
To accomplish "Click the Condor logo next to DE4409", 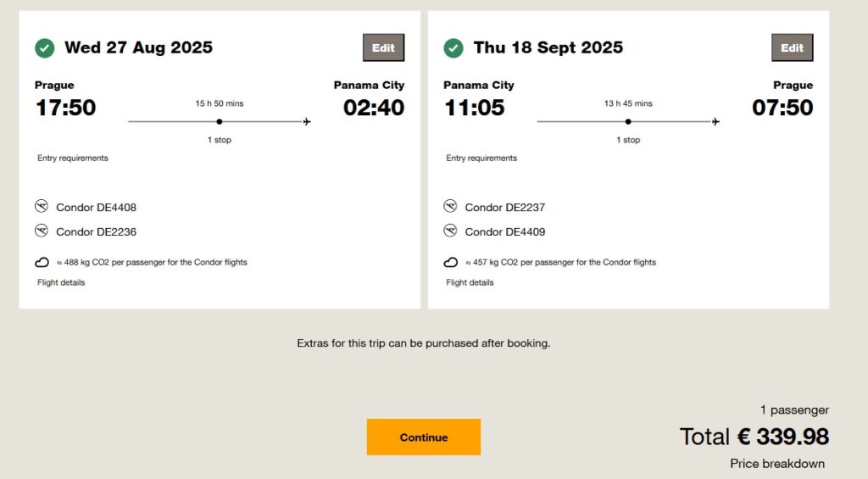I will 450,231.
